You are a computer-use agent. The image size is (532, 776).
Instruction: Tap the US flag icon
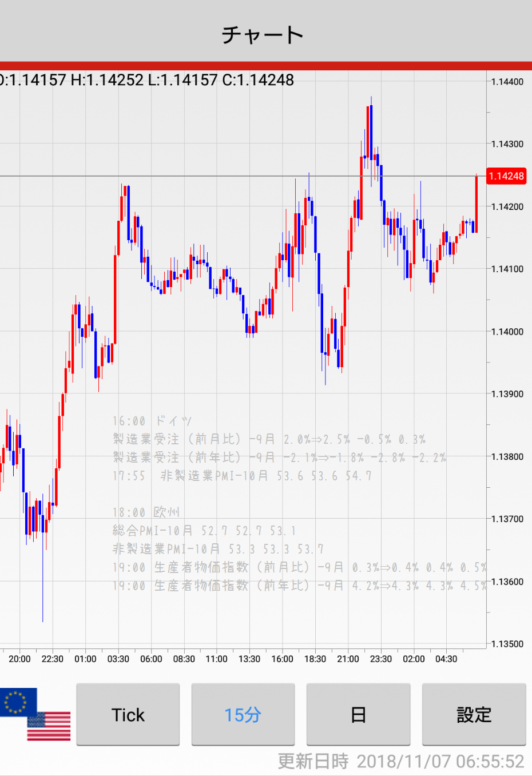pyautogui.click(x=50, y=726)
